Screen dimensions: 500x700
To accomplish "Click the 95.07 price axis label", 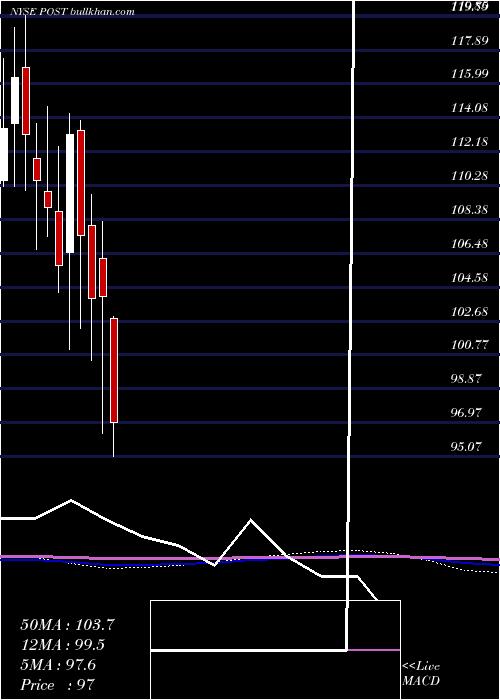I will 466,446.
